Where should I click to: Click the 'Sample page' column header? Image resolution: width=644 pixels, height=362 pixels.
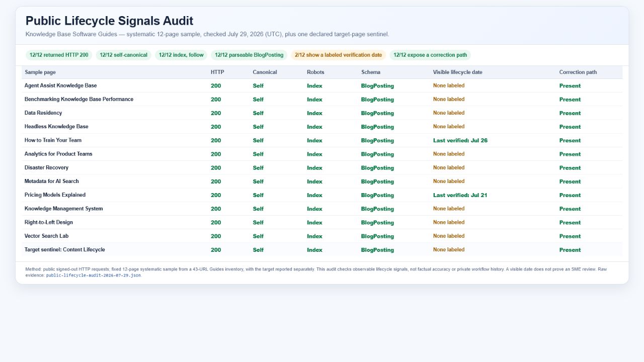coord(40,72)
